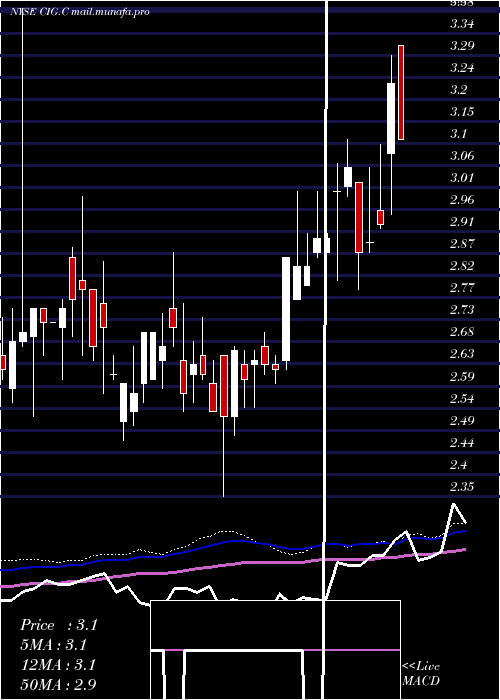
Task: Click the 3.34 price axis label
Action: pos(462,24)
